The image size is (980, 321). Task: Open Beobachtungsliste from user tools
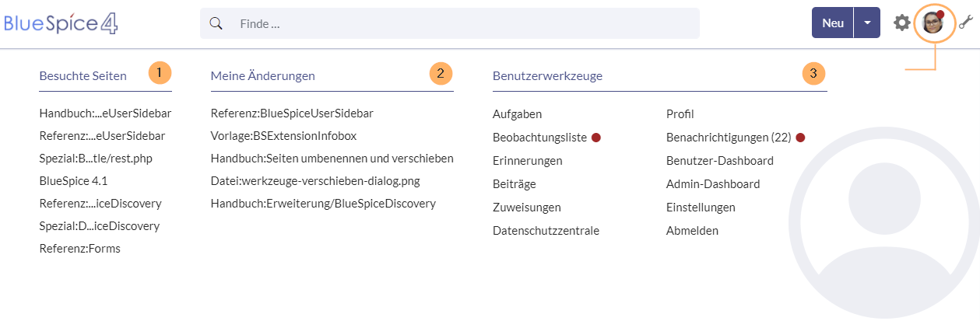pyautogui.click(x=539, y=138)
